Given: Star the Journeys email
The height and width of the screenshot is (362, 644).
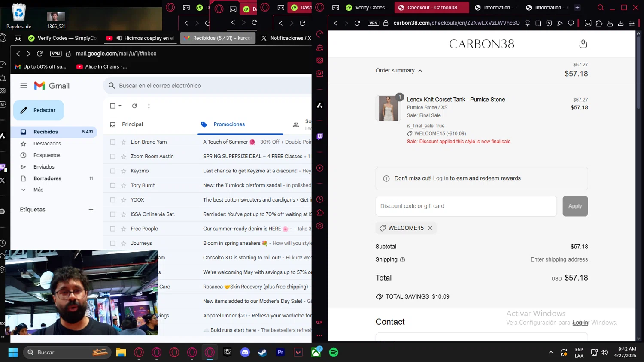Looking at the screenshot, I should [124, 243].
